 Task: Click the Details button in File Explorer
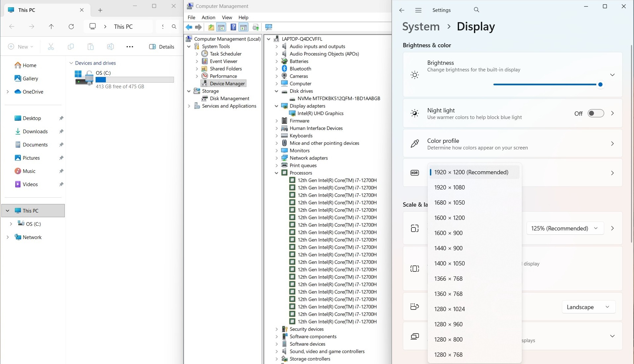[162, 47]
